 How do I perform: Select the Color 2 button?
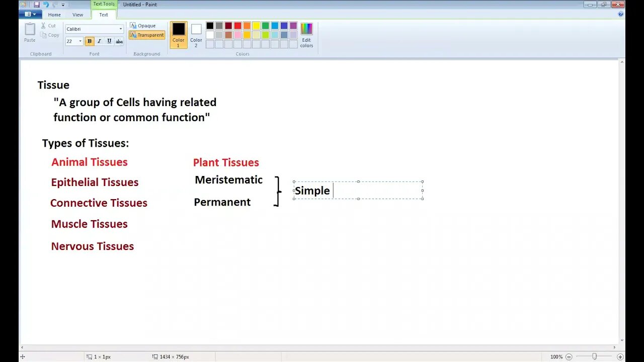pyautogui.click(x=196, y=35)
